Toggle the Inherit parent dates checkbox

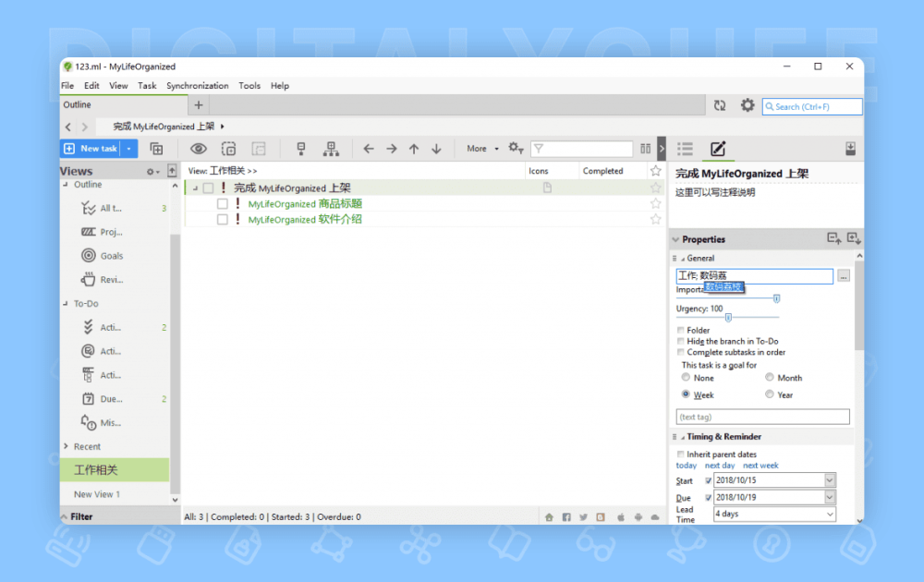(x=681, y=455)
